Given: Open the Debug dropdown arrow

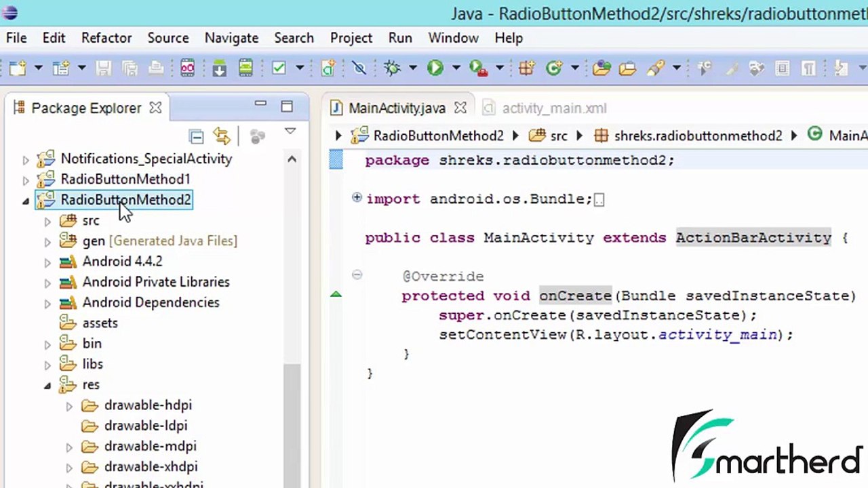Looking at the screenshot, I should [x=412, y=68].
